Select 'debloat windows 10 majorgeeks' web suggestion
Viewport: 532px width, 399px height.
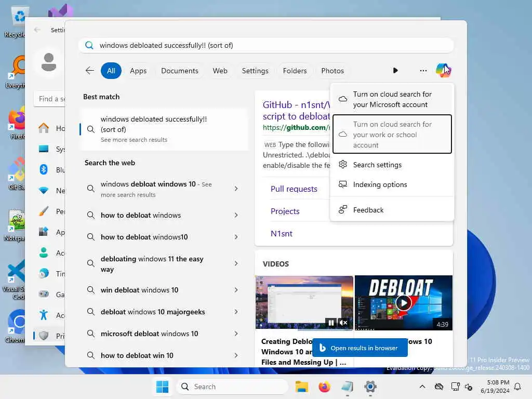(153, 312)
